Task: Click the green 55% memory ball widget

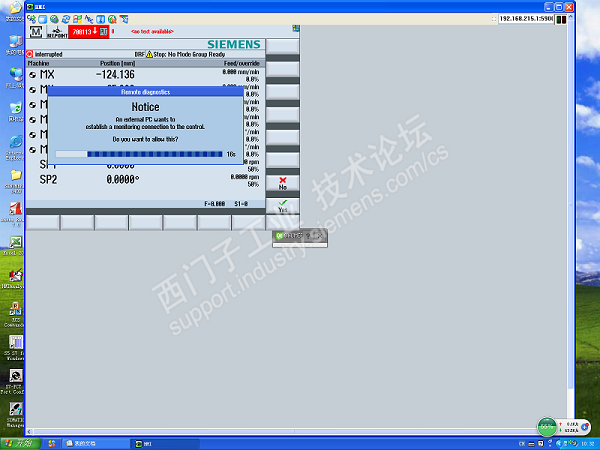Action: coord(547,427)
